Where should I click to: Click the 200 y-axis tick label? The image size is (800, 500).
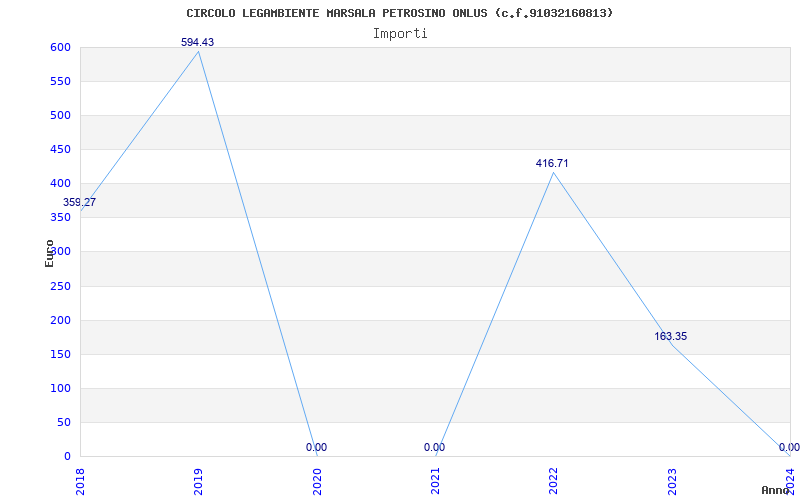(60, 320)
